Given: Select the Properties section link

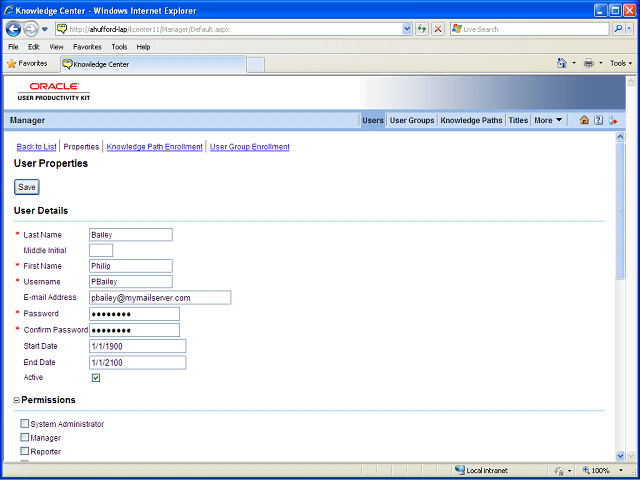Looking at the screenshot, I should [81, 147].
